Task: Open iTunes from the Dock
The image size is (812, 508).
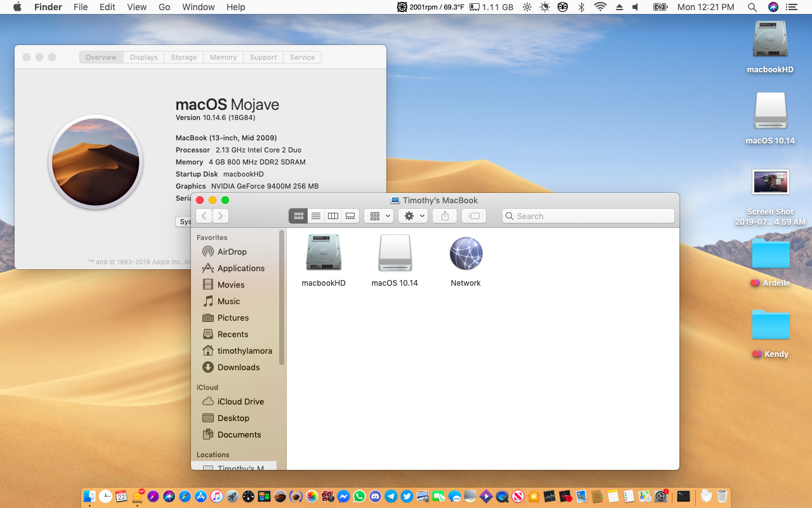Action: [216, 496]
